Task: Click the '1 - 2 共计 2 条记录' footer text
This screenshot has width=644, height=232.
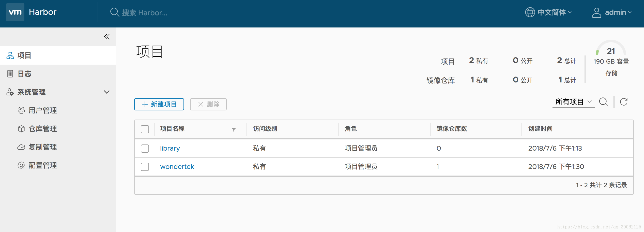Action: (x=602, y=185)
